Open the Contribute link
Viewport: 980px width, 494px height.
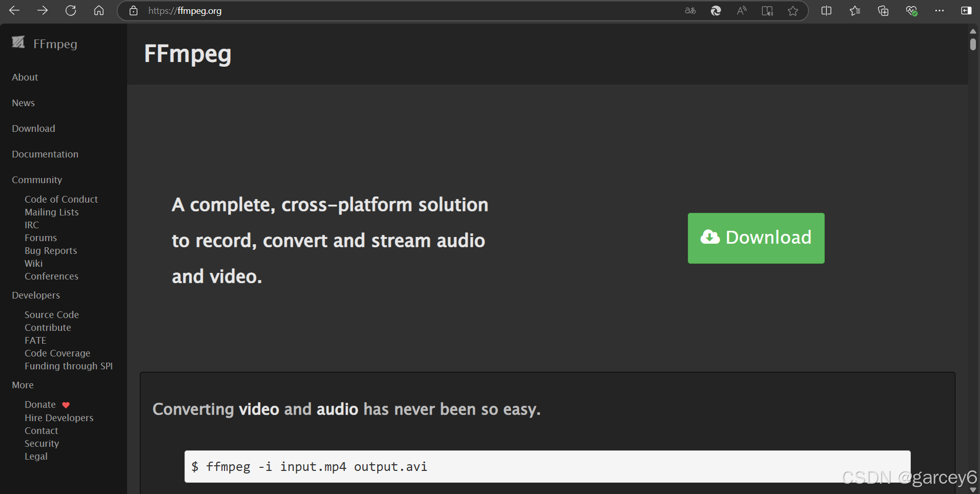[48, 327]
